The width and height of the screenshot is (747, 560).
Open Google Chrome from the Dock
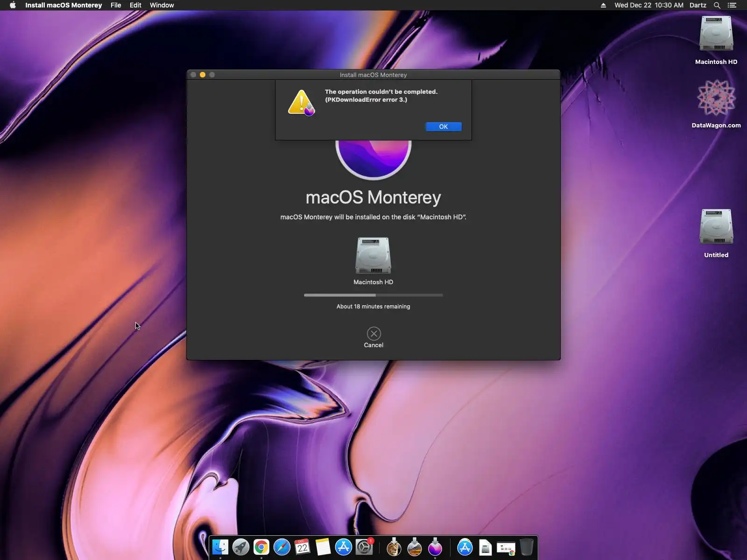pyautogui.click(x=261, y=547)
